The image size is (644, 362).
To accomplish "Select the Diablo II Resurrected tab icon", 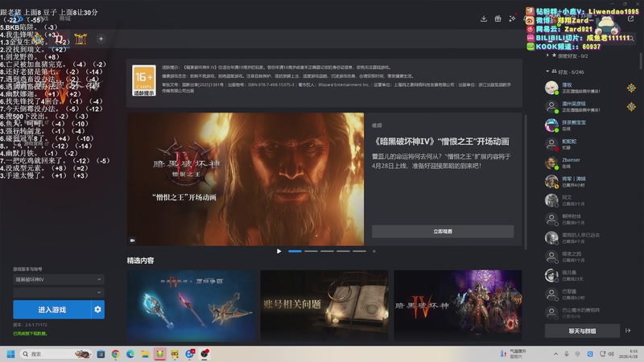I will click(x=80, y=39).
